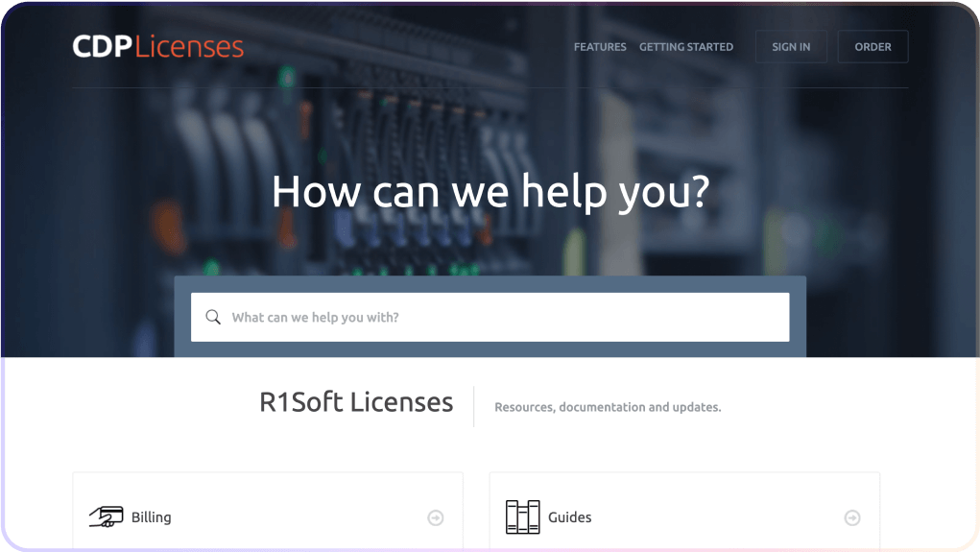The width and height of the screenshot is (980, 552).
Task: Click the arrow icon in Billing card
Action: point(436,517)
